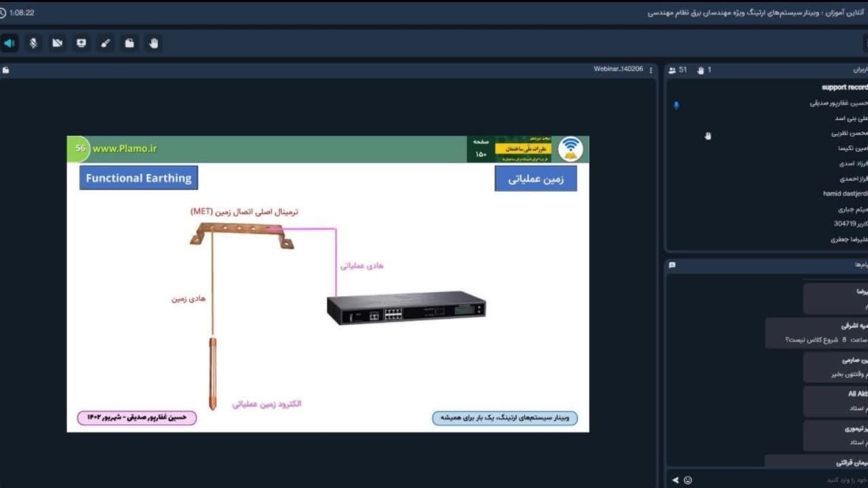Open the file sharing folder icon
The image size is (868, 488).
pos(129,43)
